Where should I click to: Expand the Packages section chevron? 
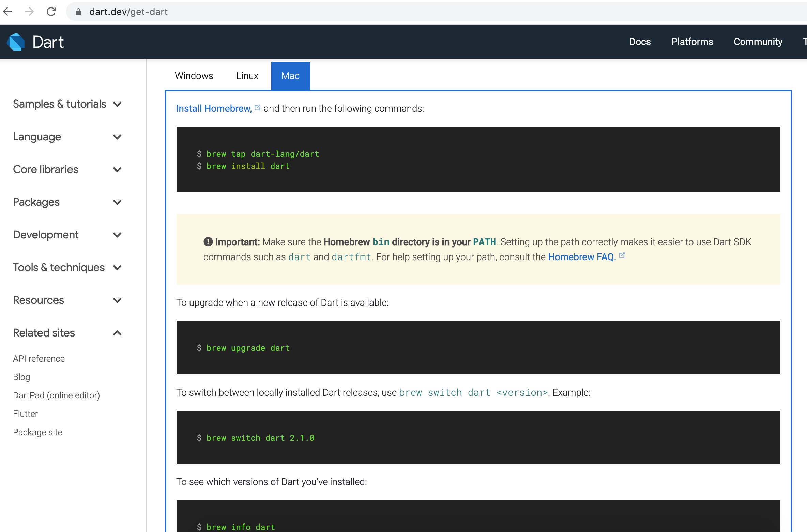coord(117,202)
